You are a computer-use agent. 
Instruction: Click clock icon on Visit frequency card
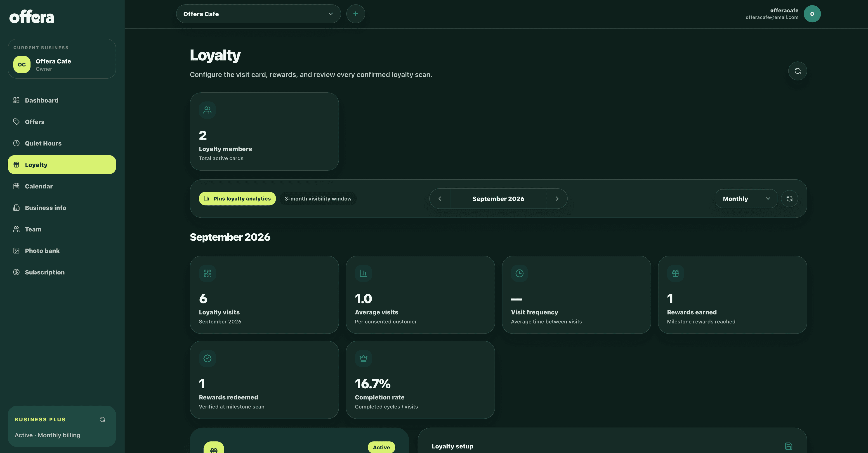point(519,273)
